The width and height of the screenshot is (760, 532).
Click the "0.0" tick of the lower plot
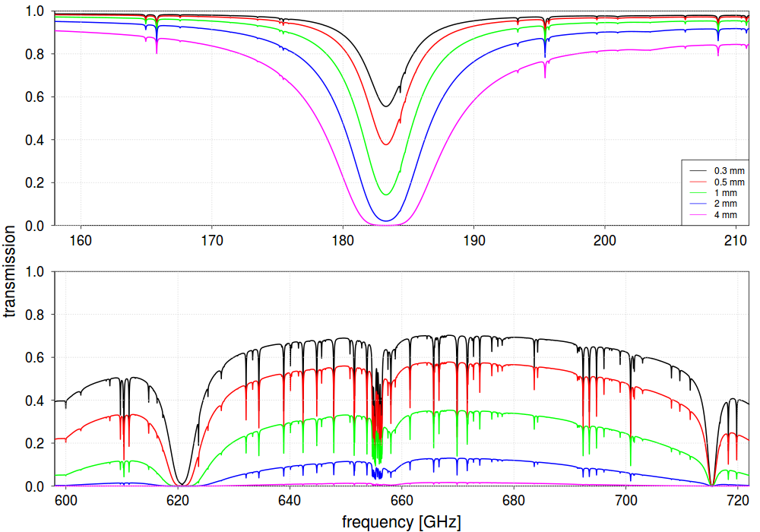(34, 486)
